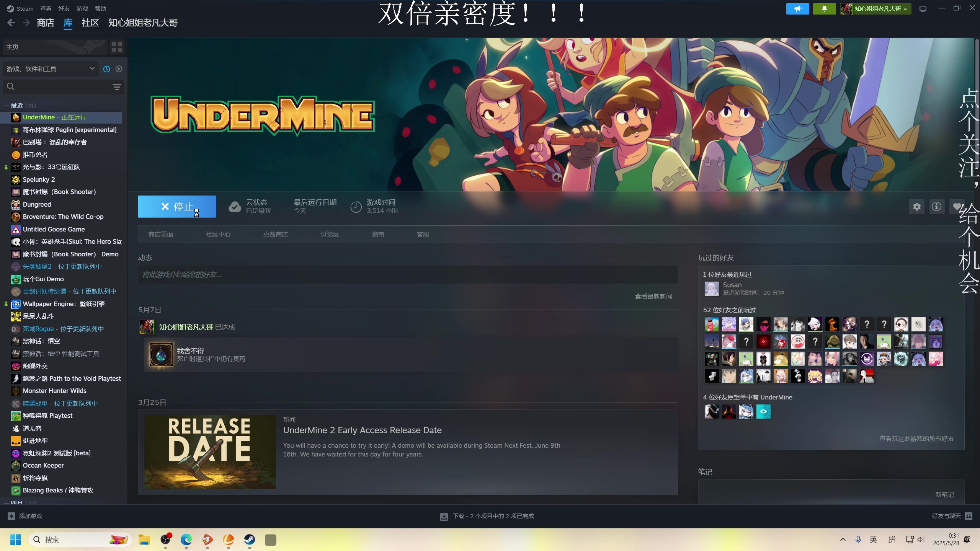Image resolution: width=980 pixels, height=551 pixels.
Task: Open Microsoft Edge from taskbar
Action: 186,540
